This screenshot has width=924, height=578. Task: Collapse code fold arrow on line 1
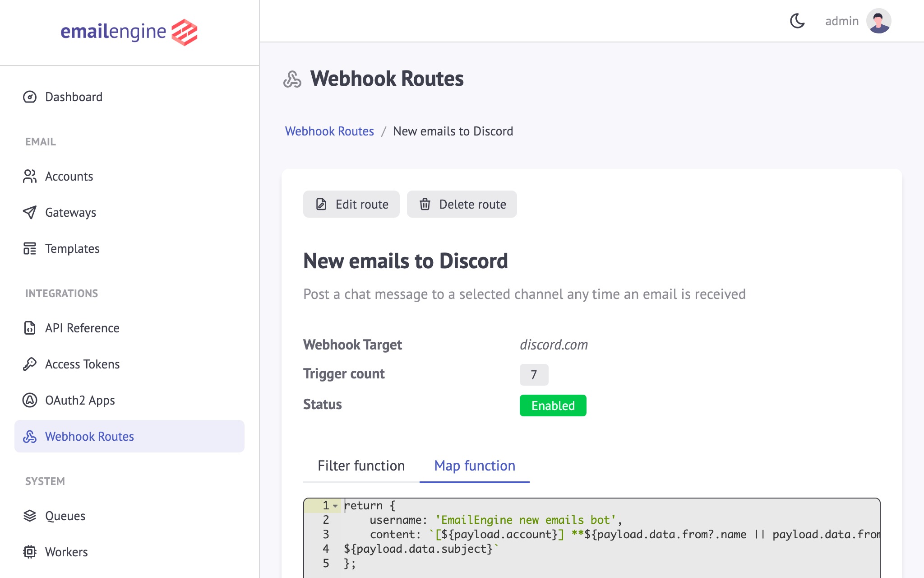(x=335, y=506)
